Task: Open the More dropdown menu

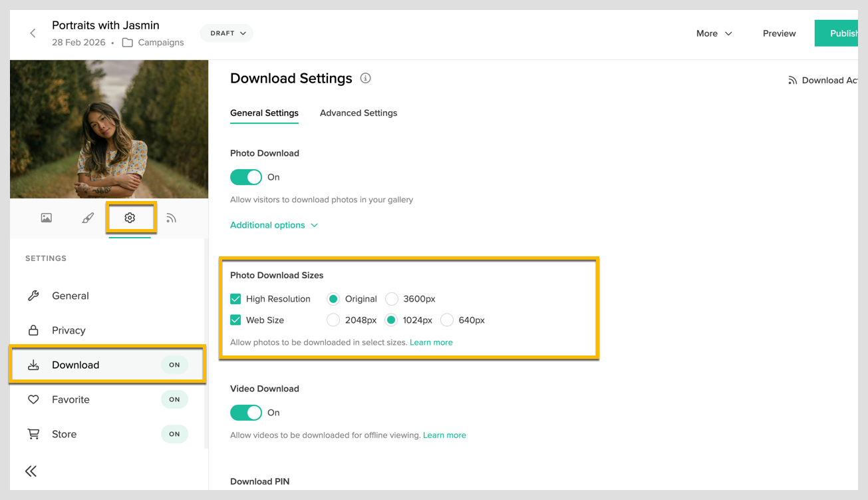Action: point(714,33)
